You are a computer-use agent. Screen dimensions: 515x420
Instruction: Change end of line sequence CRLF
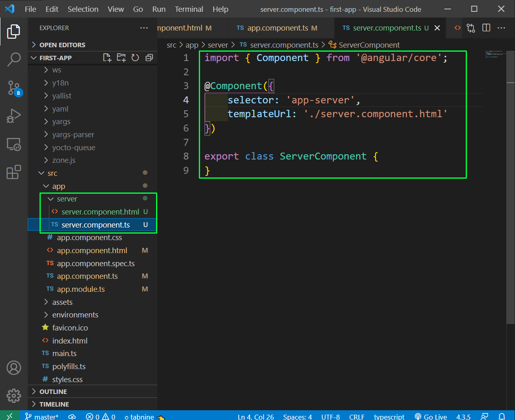point(357,416)
